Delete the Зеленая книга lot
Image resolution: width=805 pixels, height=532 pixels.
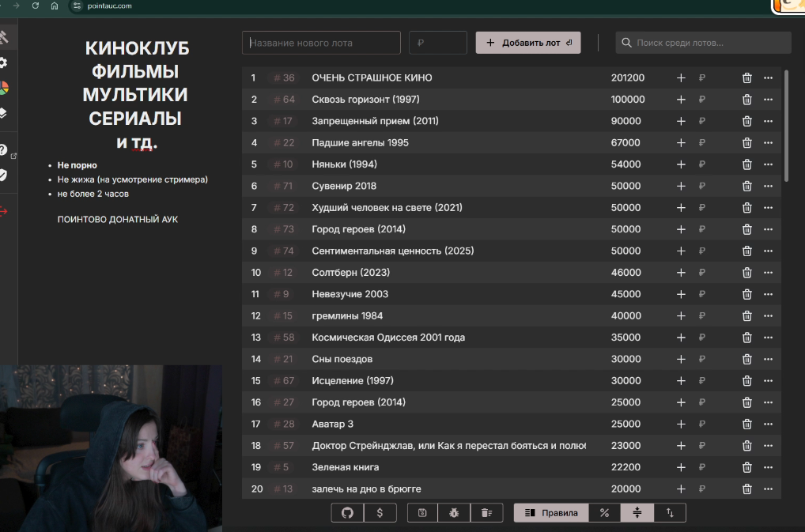[747, 467]
